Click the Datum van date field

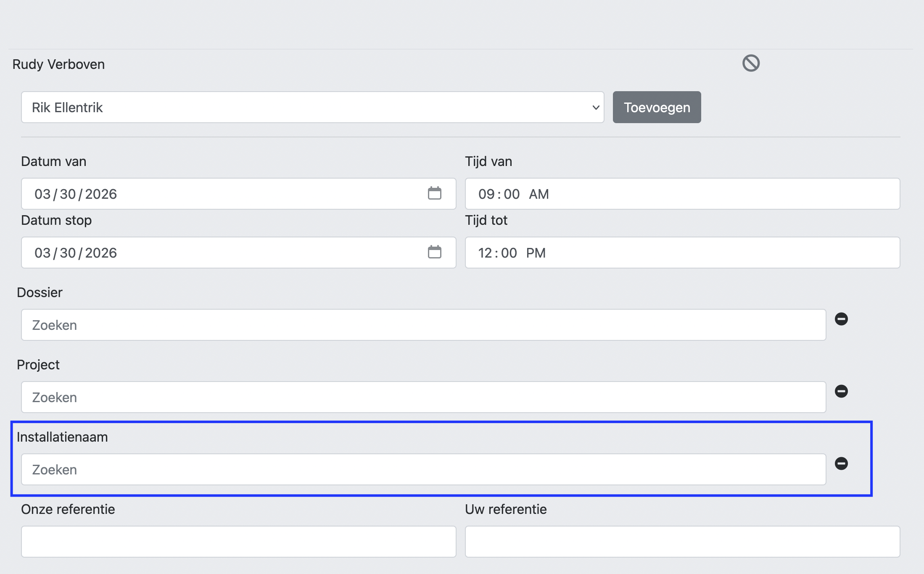(x=238, y=194)
